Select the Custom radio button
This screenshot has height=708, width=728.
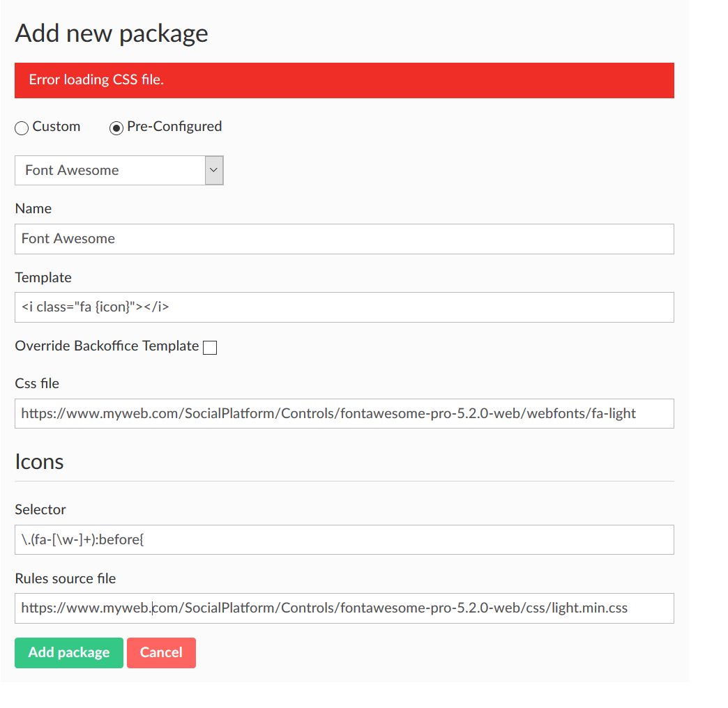pos(22,128)
